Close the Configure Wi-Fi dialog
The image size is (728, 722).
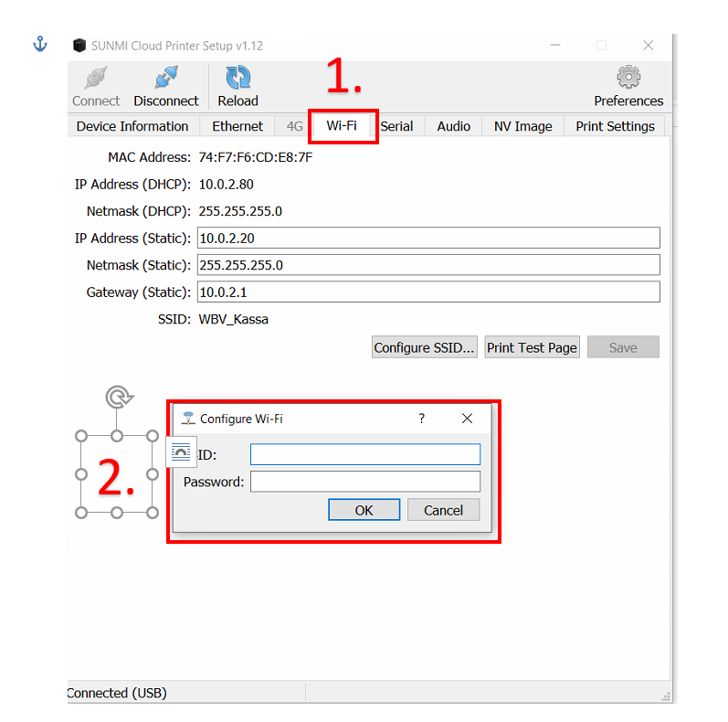[467, 419]
